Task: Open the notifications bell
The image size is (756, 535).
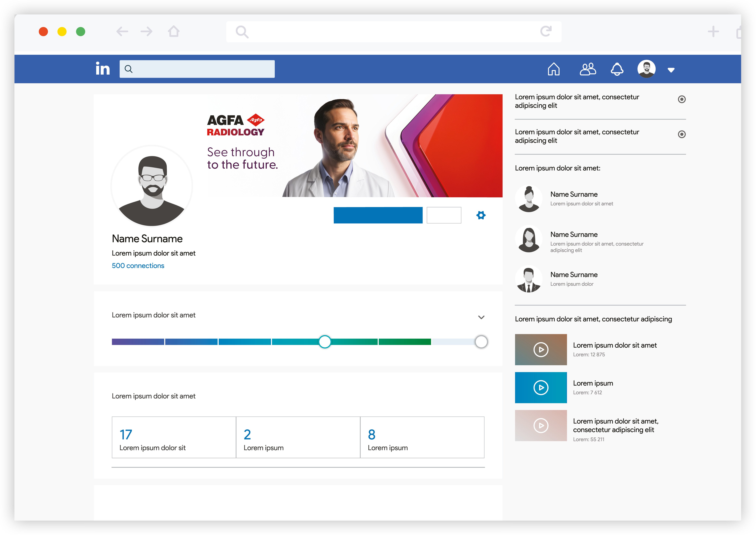Action: (617, 69)
